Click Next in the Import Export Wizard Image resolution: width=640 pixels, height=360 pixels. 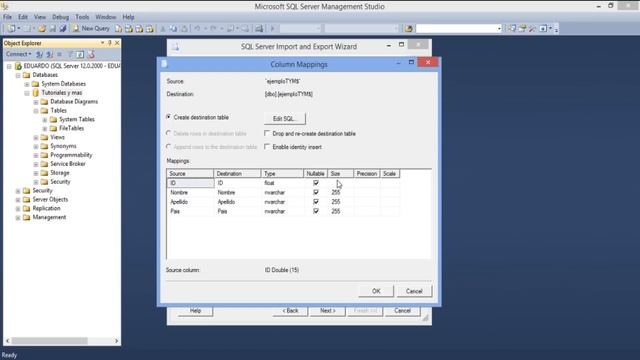pos(327,311)
